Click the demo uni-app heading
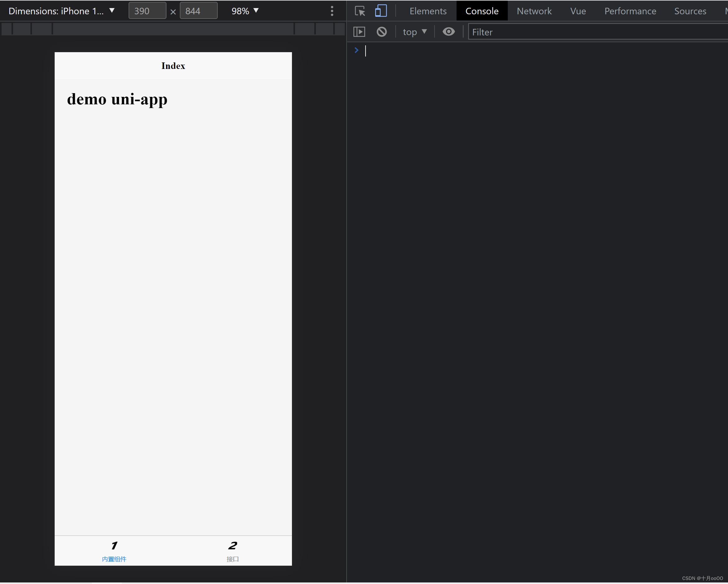Screen dimensions: 728x584 point(117,99)
